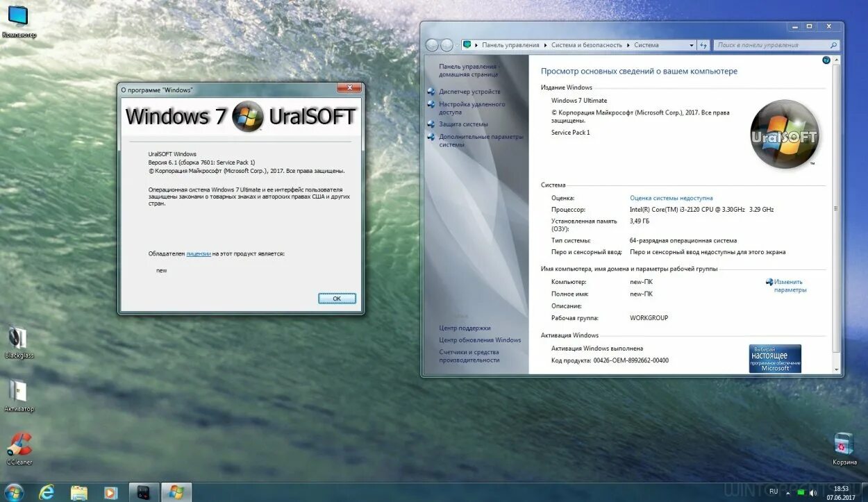Expand the arrow before Панель управления breadcrumb

(x=476, y=45)
